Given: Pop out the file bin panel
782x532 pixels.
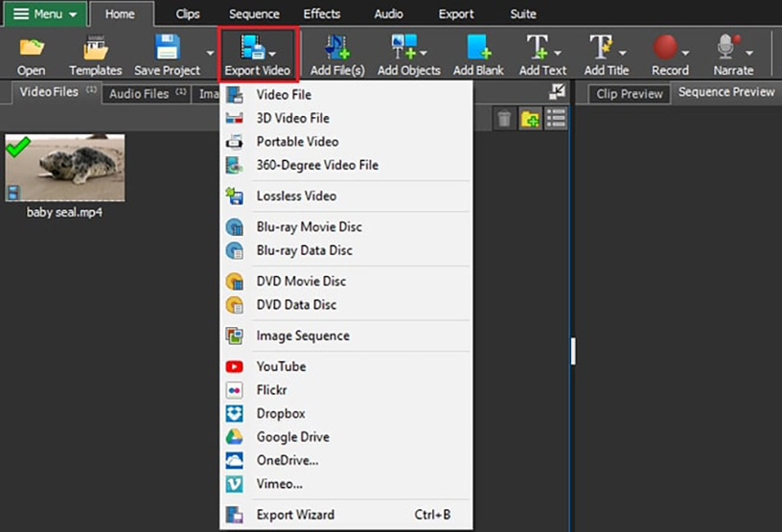Looking at the screenshot, I should pos(557,92).
